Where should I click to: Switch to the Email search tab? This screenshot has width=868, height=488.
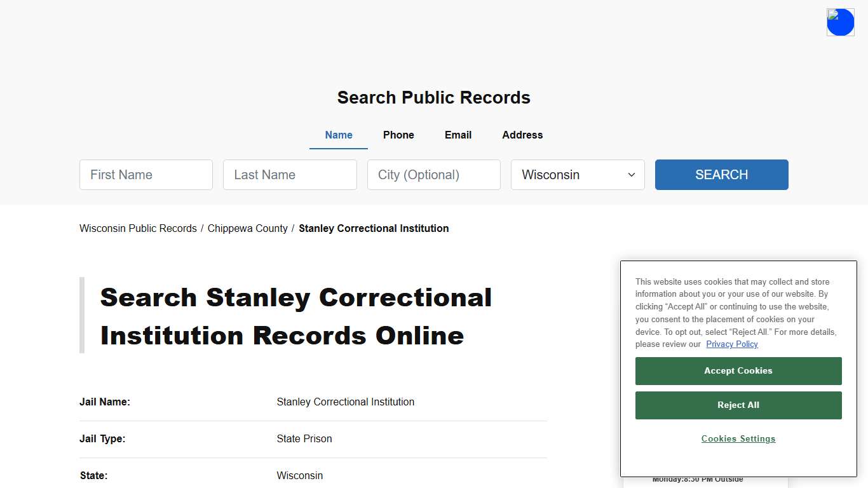tap(458, 135)
